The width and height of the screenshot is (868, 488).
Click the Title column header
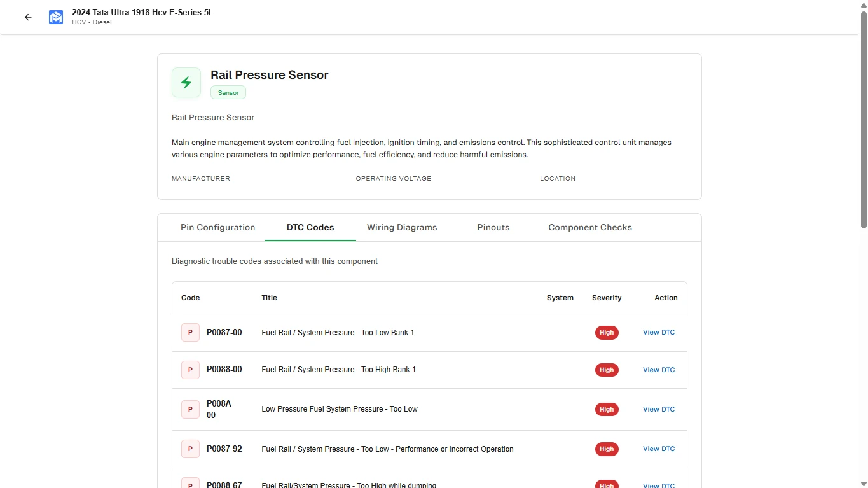click(x=270, y=298)
